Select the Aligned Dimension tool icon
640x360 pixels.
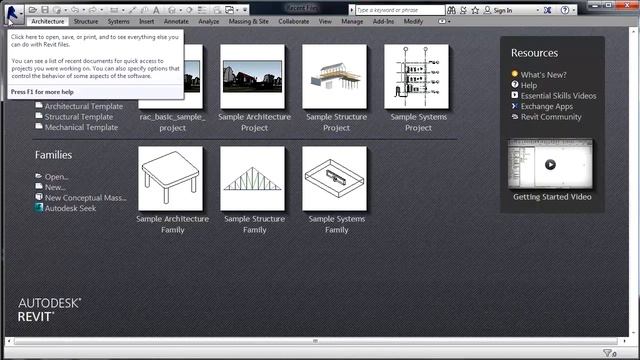coord(133,10)
